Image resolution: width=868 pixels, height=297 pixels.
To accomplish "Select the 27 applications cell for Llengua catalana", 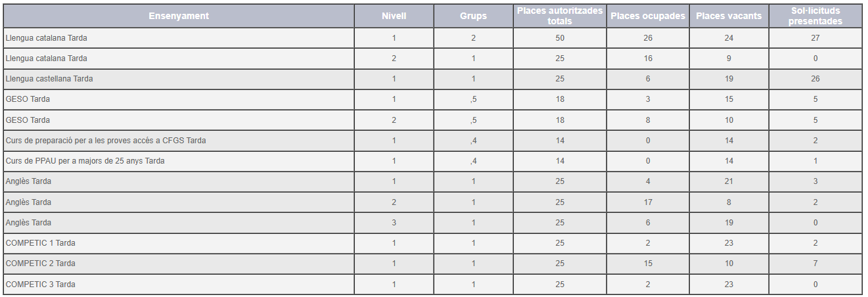I will (x=815, y=38).
